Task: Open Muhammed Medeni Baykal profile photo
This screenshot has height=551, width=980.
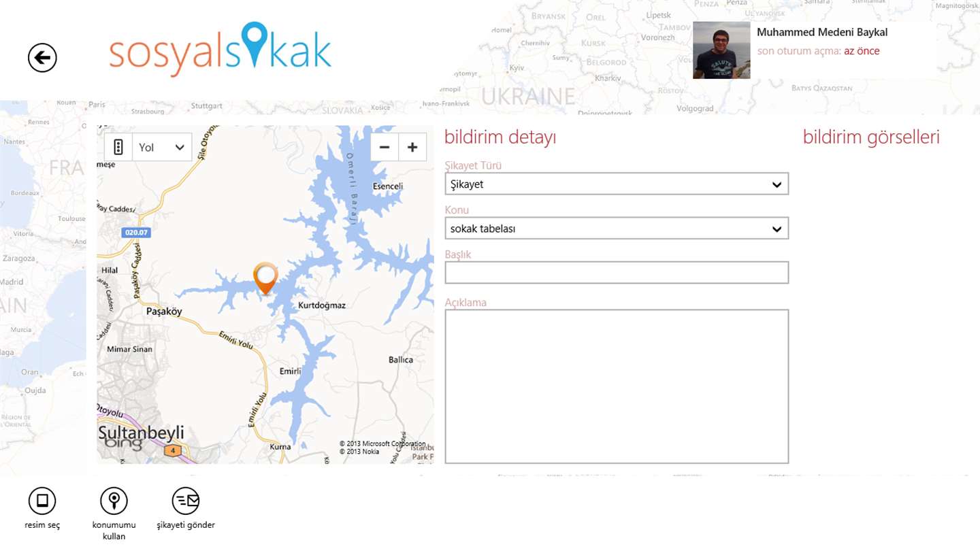Action: pos(721,50)
